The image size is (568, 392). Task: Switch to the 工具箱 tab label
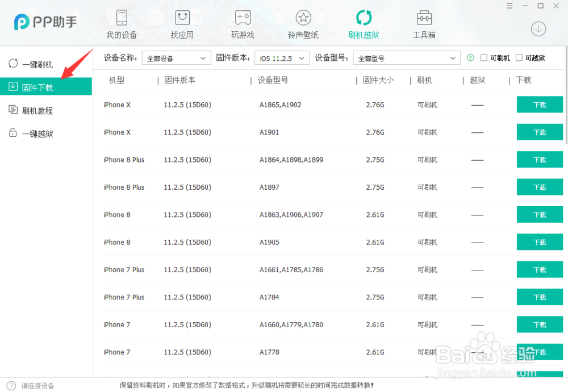pos(424,35)
